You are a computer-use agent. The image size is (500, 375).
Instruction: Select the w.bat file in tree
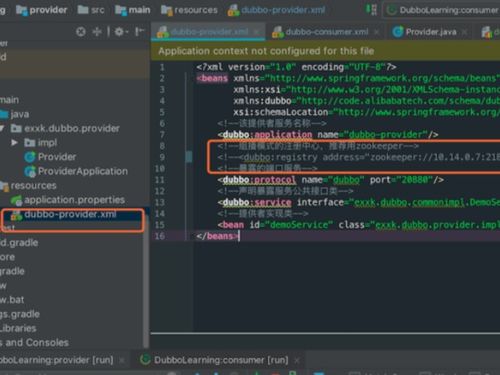pos(12,300)
